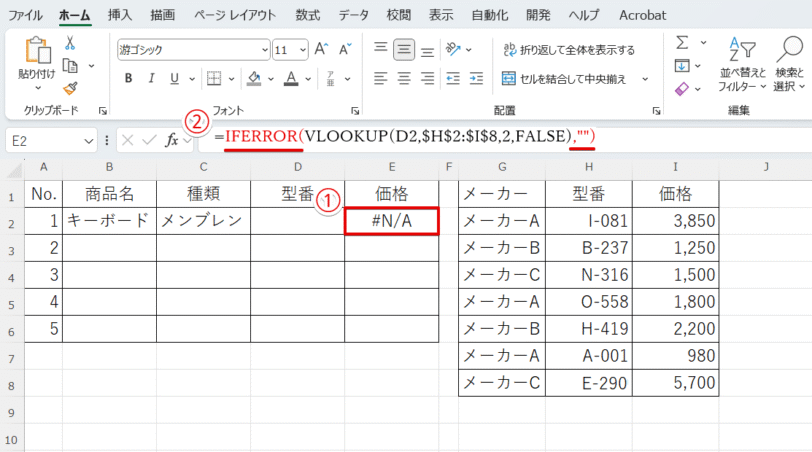Open the merge cells dropdown arrow
Screen dimensions: 812x452
click(x=645, y=79)
